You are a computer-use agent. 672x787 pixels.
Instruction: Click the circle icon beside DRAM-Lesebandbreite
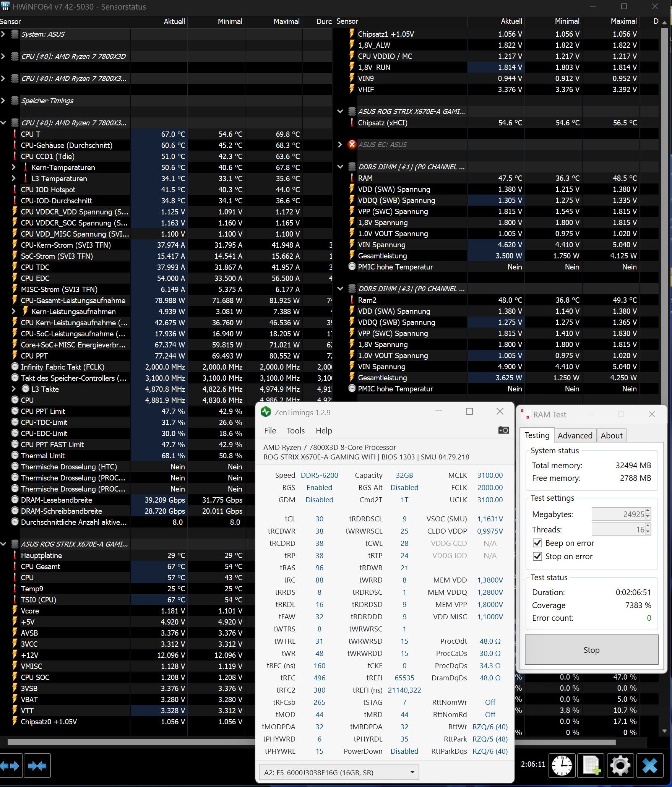(x=15, y=500)
